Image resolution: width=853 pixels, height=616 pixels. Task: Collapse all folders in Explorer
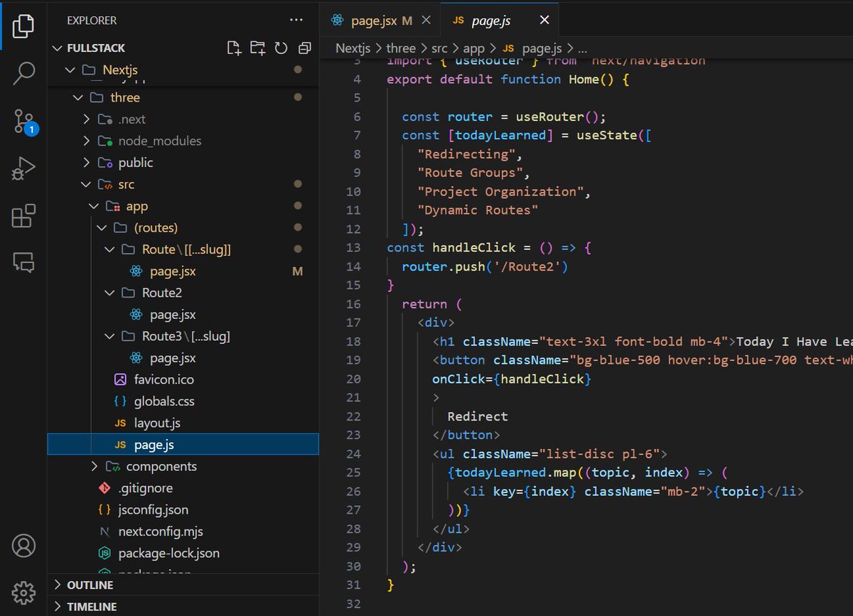pyautogui.click(x=304, y=48)
